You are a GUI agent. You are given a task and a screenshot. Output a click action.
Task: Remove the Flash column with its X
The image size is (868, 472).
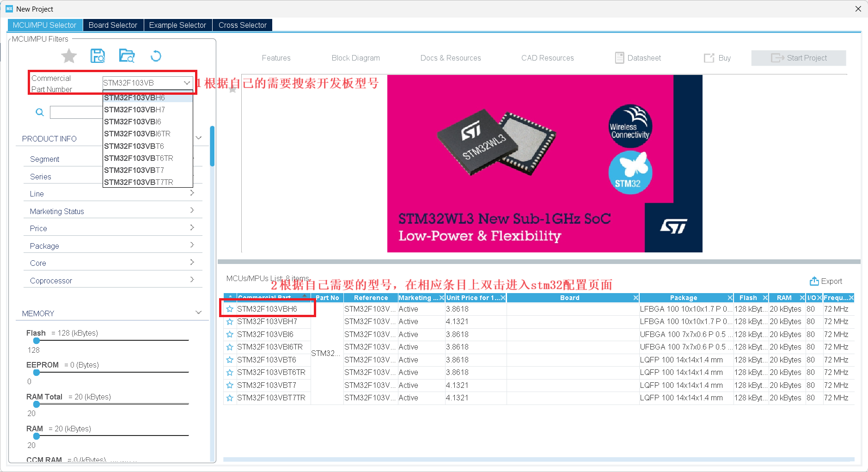(x=765, y=298)
